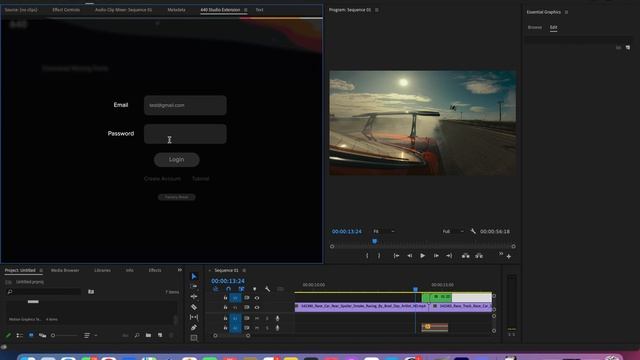This screenshot has width=640, height=360.
Task: Toggle lower video track eye visibility
Action: 257,307
